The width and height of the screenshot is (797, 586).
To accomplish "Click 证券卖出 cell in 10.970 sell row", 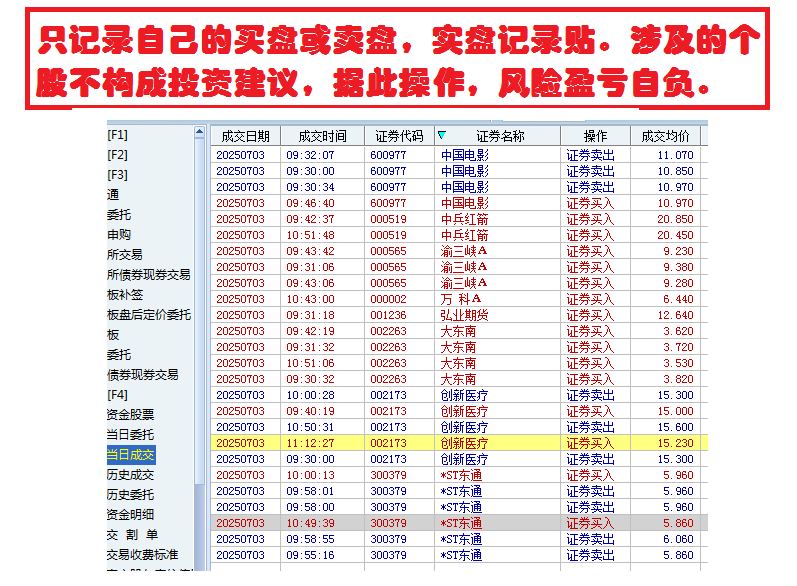I will point(590,187).
